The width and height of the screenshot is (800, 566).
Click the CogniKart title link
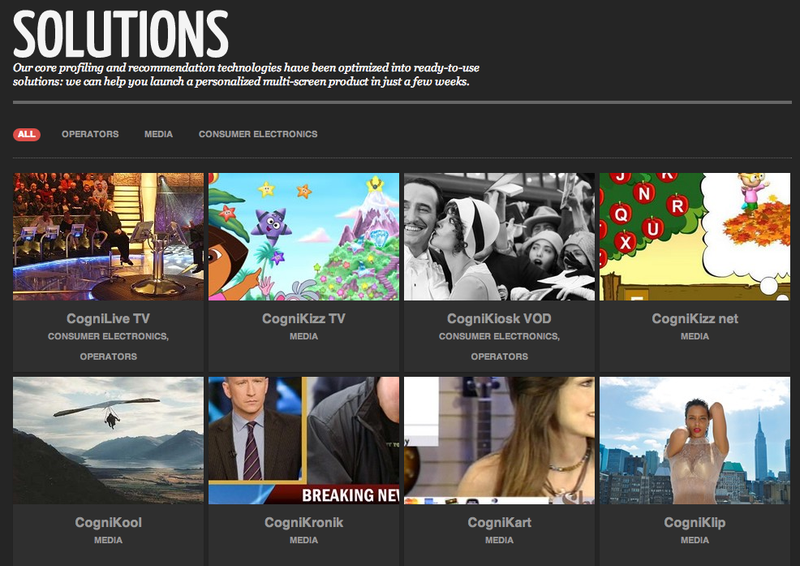coord(499,523)
